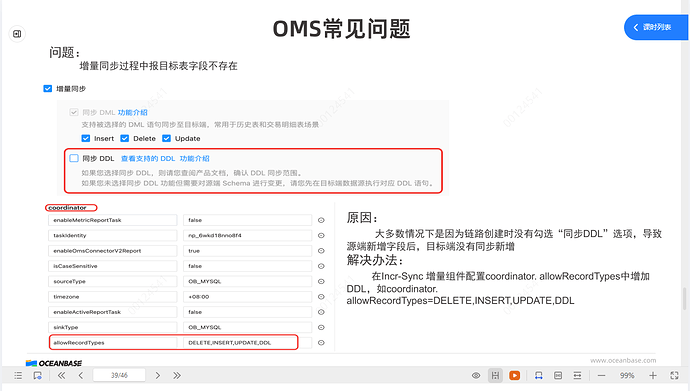Go to the next page

point(158,375)
